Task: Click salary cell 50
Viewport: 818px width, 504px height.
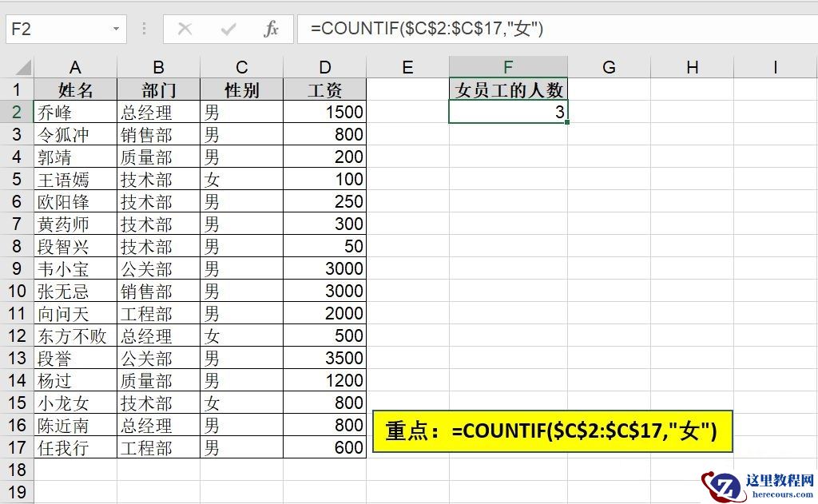Action: [x=325, y=246]
